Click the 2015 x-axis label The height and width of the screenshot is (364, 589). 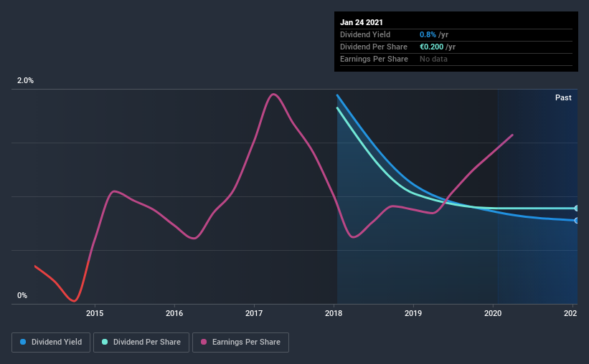[95, 313]
